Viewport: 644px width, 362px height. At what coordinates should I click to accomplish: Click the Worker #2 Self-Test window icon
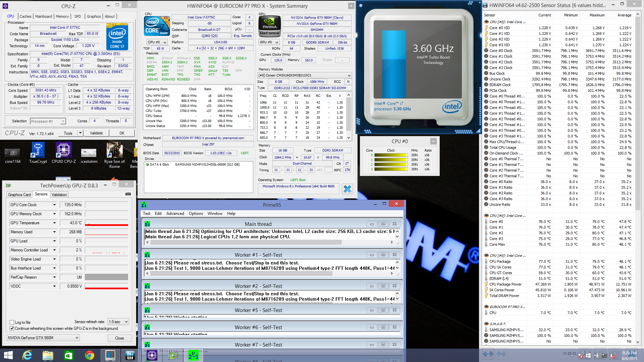tap(147, 286)
